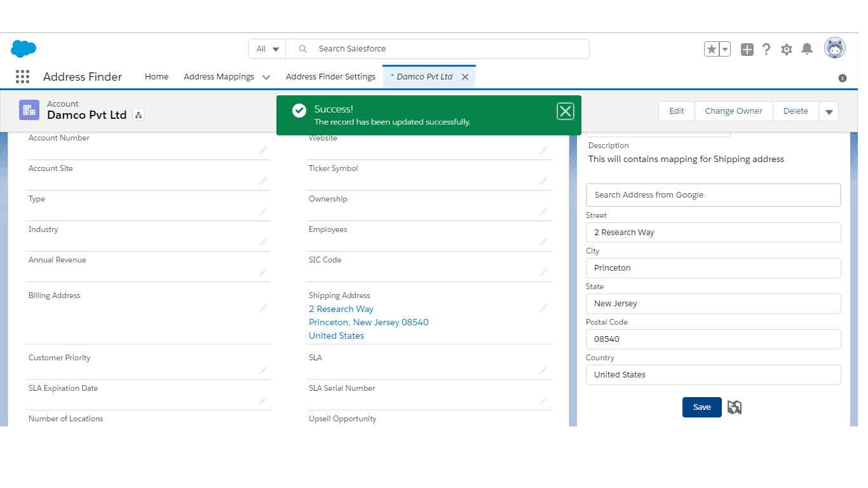Click the Search Address from Google field
Viewport: 868px width, 488px height.
tap(713, 195)
